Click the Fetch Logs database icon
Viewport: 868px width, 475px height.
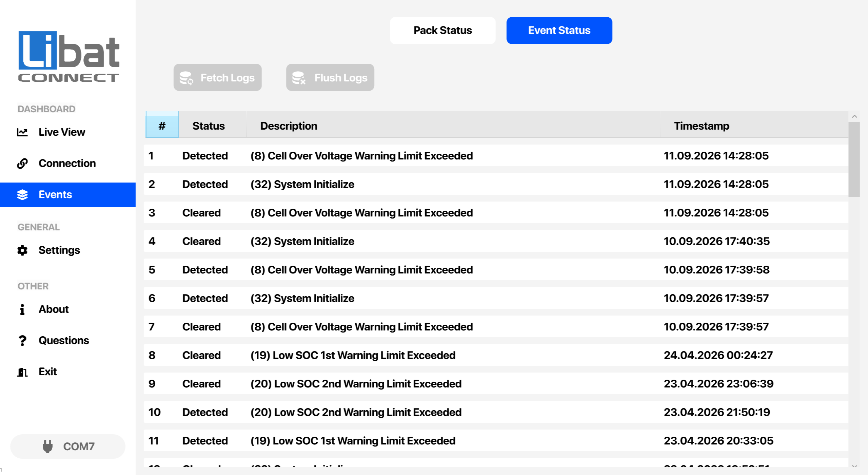coord(186,78)
